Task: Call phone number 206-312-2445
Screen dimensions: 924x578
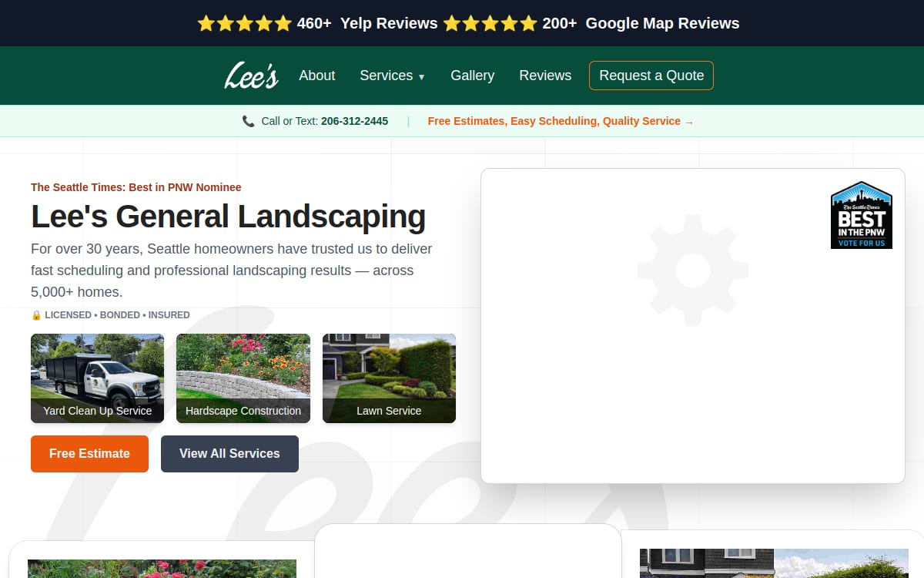Action: (x=354, y=121)
